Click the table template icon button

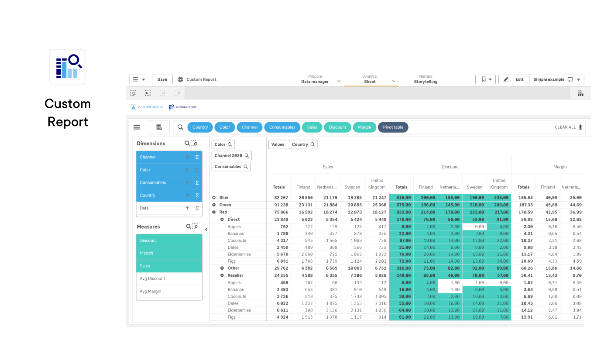[159, 127]
